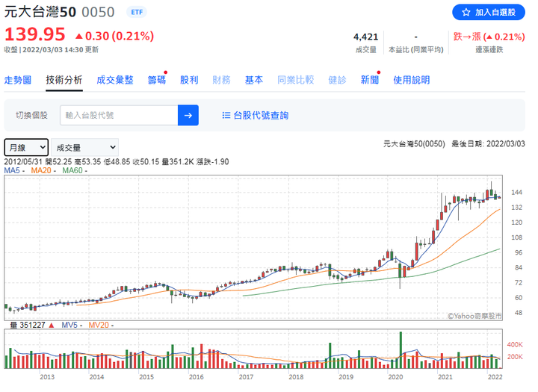Open the 籌碼 tab
This screenshot has width=538, height=392.
click(157, 80)
